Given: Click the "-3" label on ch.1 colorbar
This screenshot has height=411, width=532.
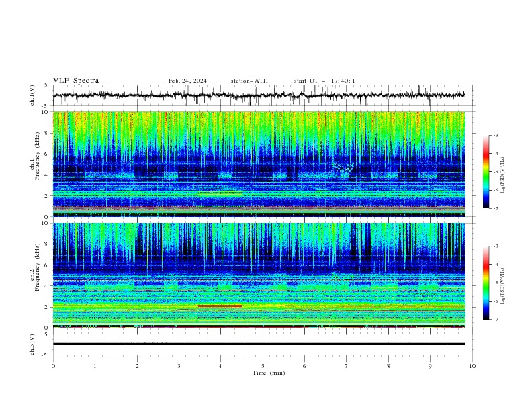Looking at the screenshot, I should click(496, 135).
